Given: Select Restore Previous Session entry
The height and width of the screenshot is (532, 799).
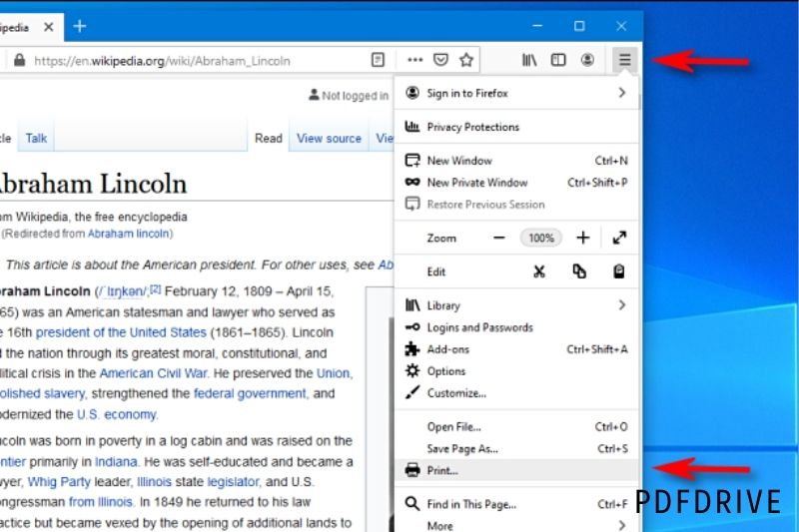Looking at the screenshot, I should click(516, 205).
